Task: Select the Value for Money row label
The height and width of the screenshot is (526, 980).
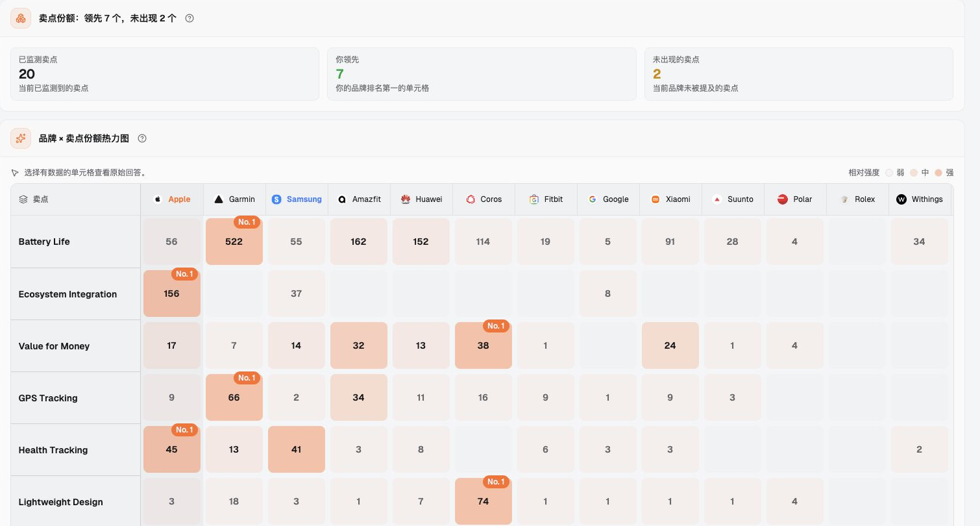Action: (54, 346)
